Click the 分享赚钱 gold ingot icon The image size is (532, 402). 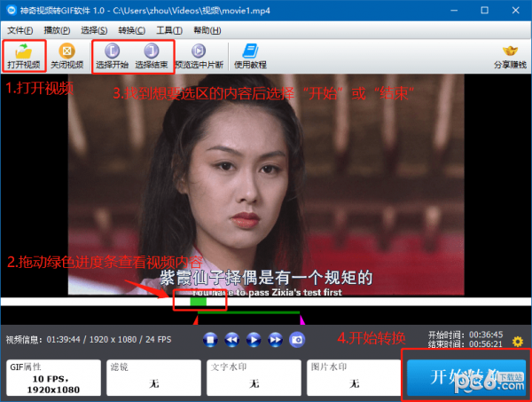coord(510,57)
